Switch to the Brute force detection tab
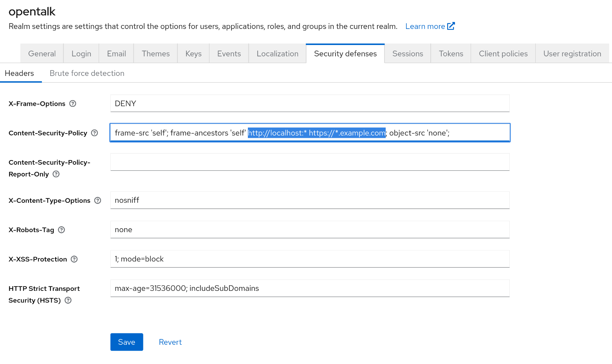612x364 pixels. click(87, 73)
